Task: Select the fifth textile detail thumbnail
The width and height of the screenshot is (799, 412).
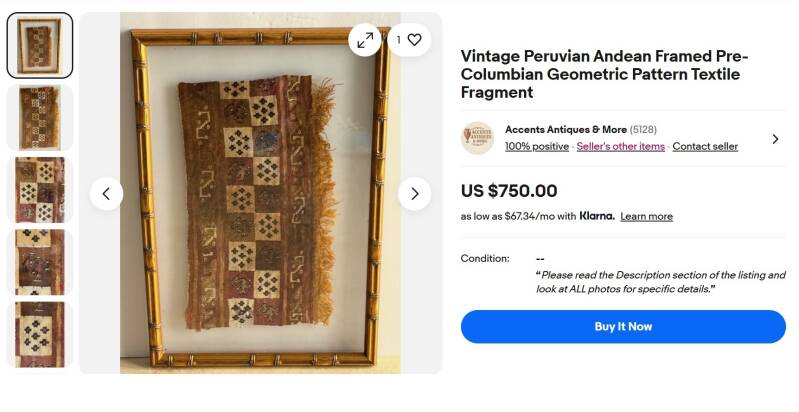Action: (40, 334)
